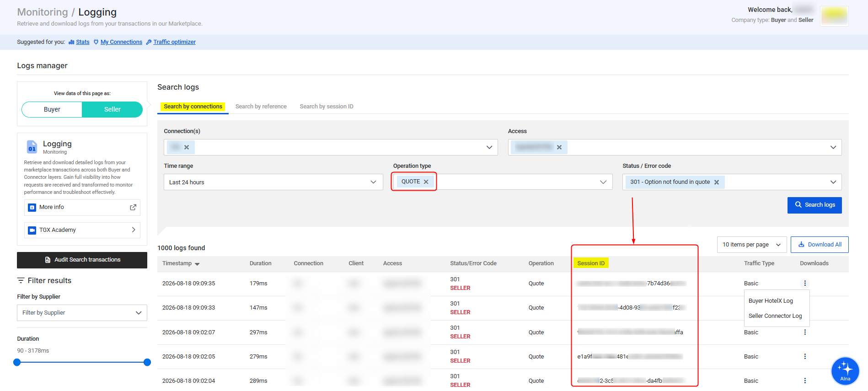Open the Stats link

[x=83, y=42]
